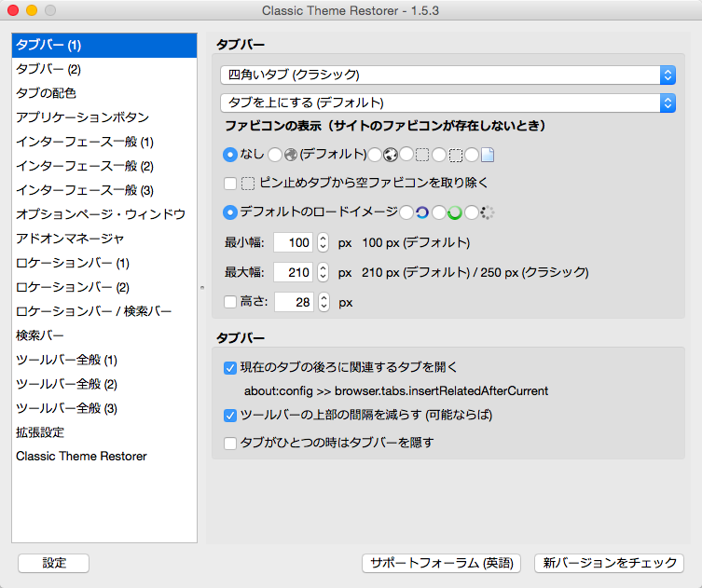Go to アドオンマネージャ category
Image resolution: width=702 pixels, height=588 pixels.
click(104, 239)
